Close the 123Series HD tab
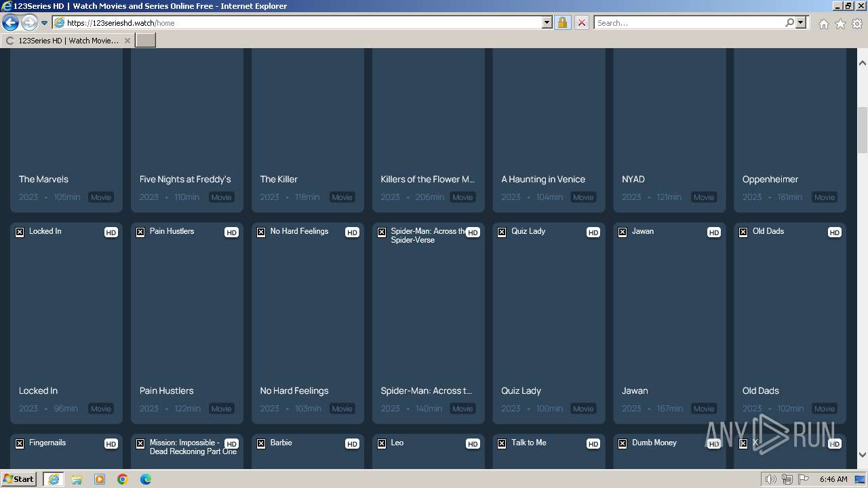868x488 pixels. point(127,41)
